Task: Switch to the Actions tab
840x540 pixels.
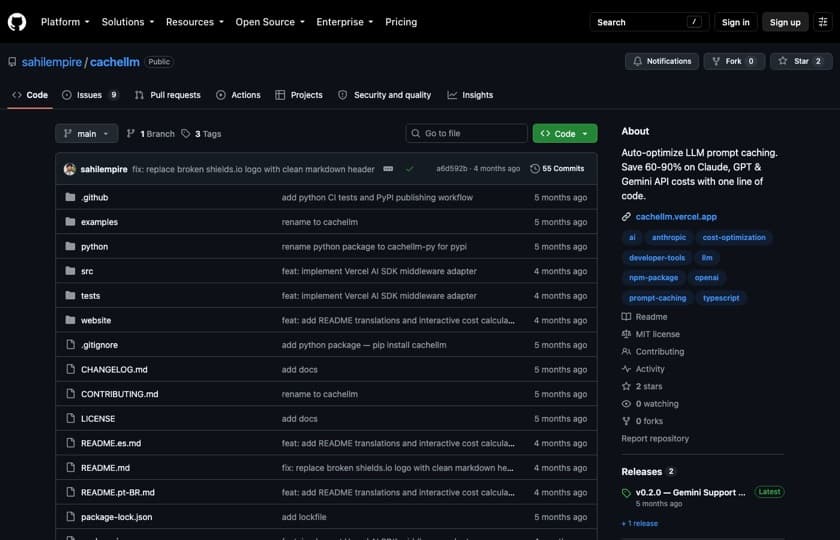Action: tap(238, 95)
